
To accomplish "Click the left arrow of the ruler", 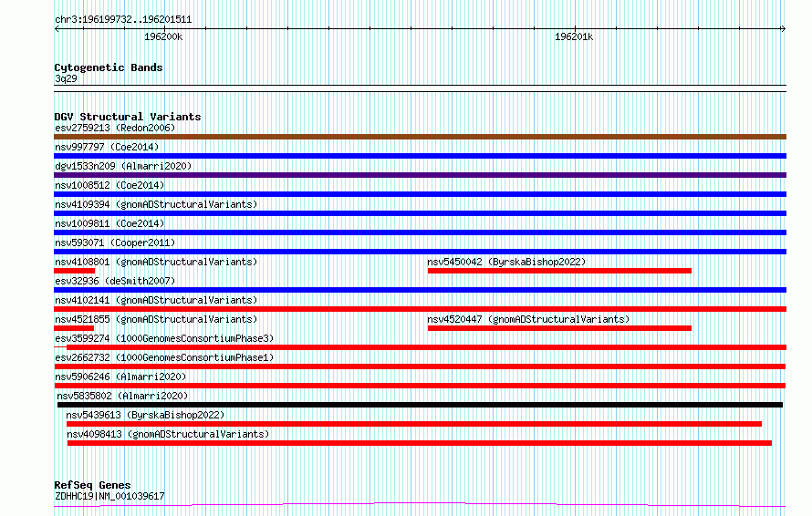I will coord(57,29).
